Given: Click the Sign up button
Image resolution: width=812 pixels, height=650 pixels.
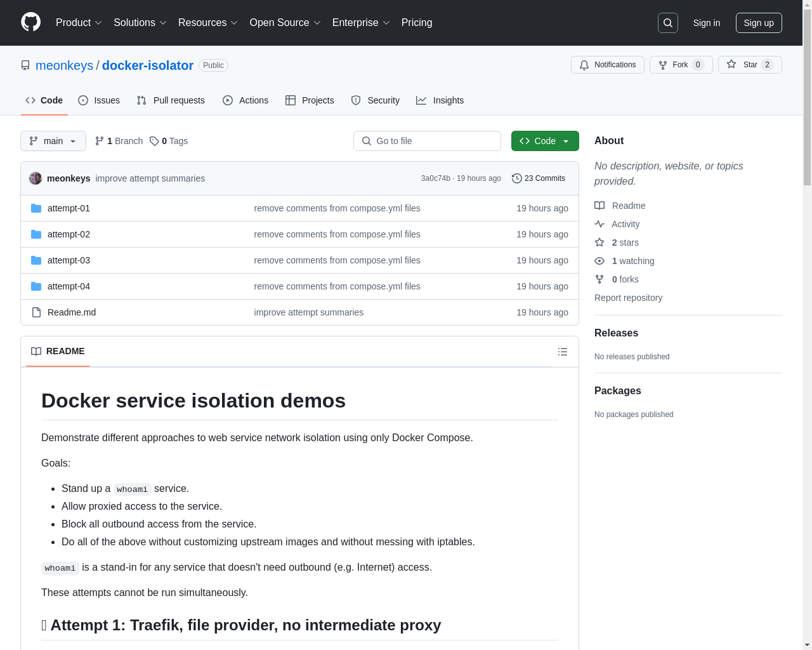Looking at the screenshot, I should click(x=759, y=23).
